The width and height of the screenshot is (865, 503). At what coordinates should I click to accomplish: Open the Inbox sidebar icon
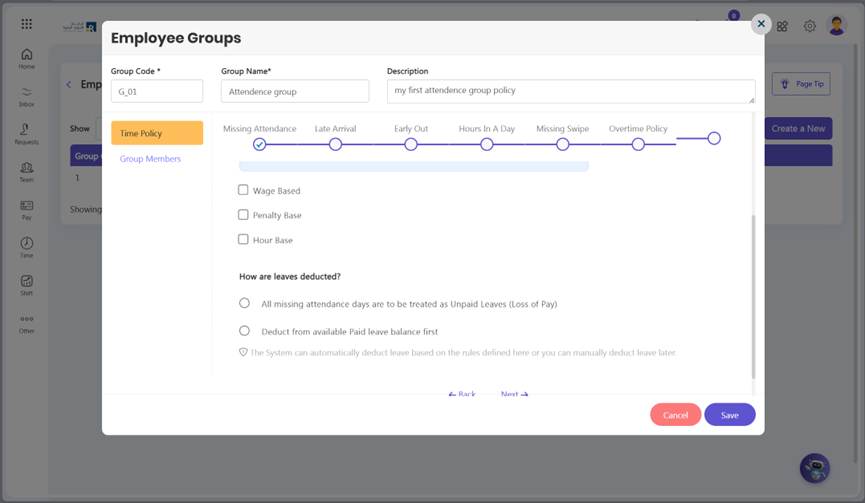[x=26, y=92]
